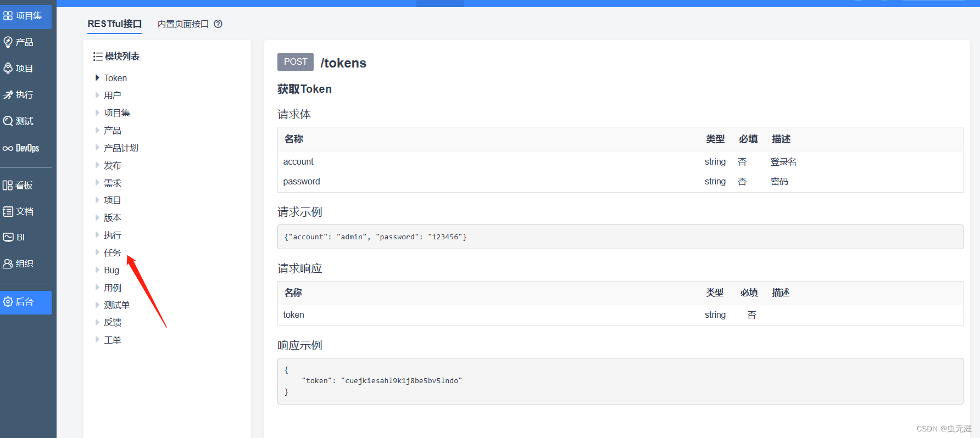
Task: Click the 测试 sidebar icon
Action: click(8, 121)
